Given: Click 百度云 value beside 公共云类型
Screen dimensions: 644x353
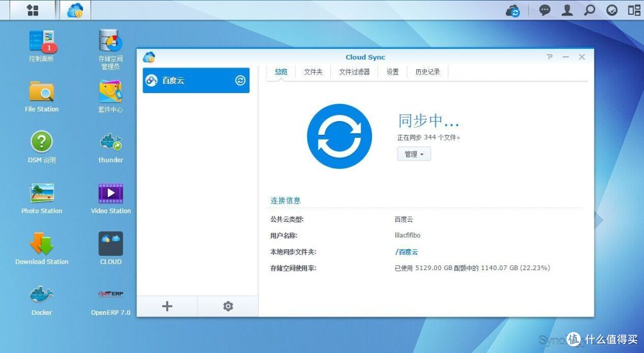Looking at the screenshot, I should click(x=404, y=219).
